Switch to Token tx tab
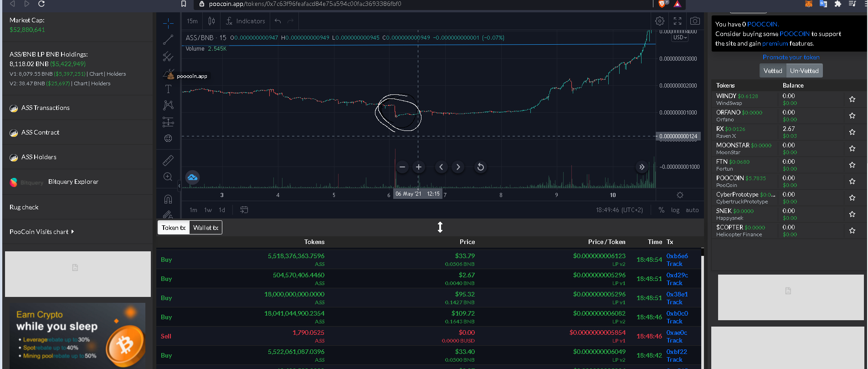Image resolution: width=868 pixels, height=369 pixels. coord(174,228)
